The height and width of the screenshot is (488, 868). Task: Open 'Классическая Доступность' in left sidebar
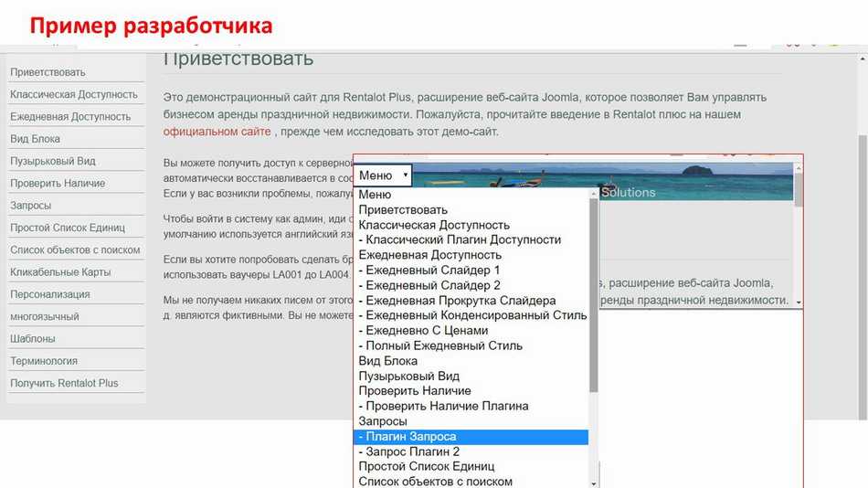(x=74, y=94)
